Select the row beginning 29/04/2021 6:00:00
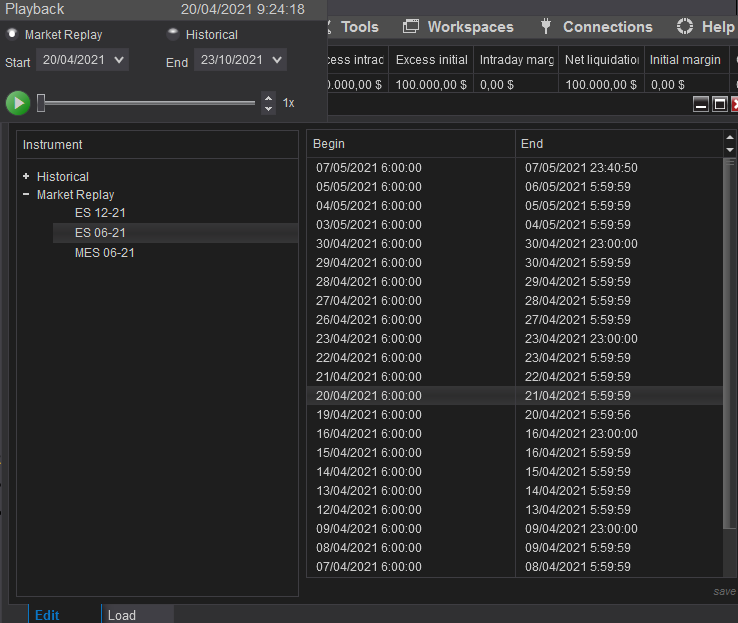The height and width of the screenshot is (623, 738). coord(514,263)
